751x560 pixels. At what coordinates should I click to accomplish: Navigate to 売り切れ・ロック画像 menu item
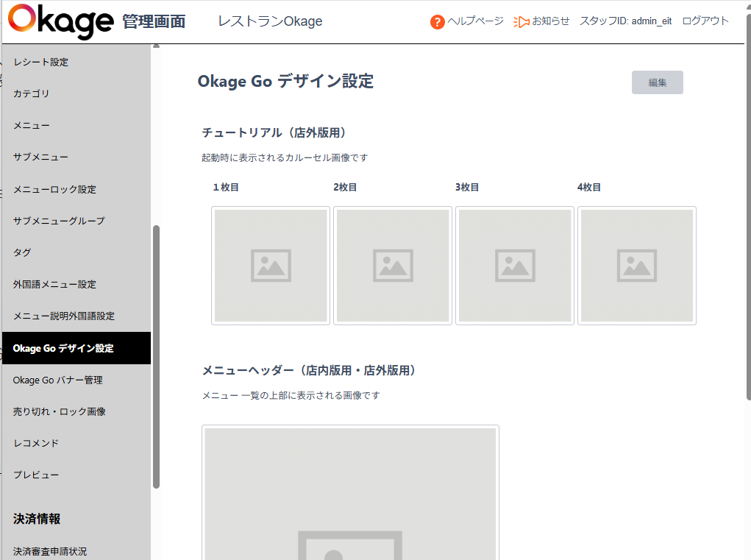point(59,412)
